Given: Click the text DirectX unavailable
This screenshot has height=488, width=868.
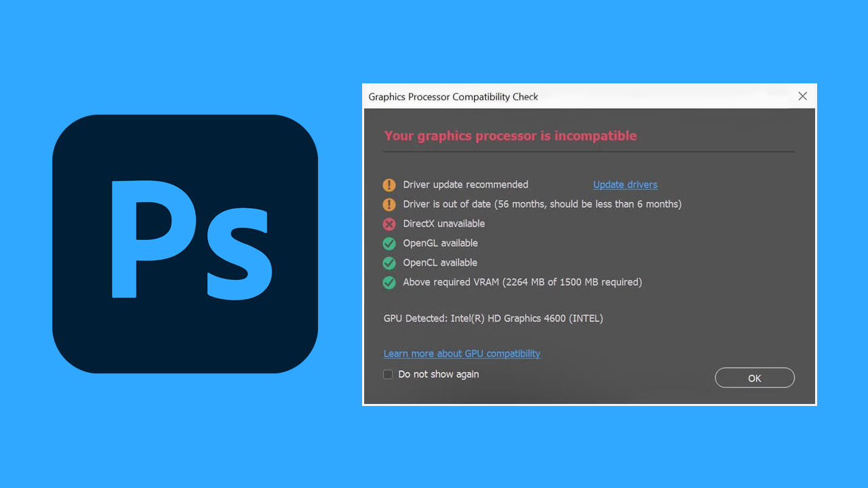Looking at the screenshot, I should coord(444,224).
